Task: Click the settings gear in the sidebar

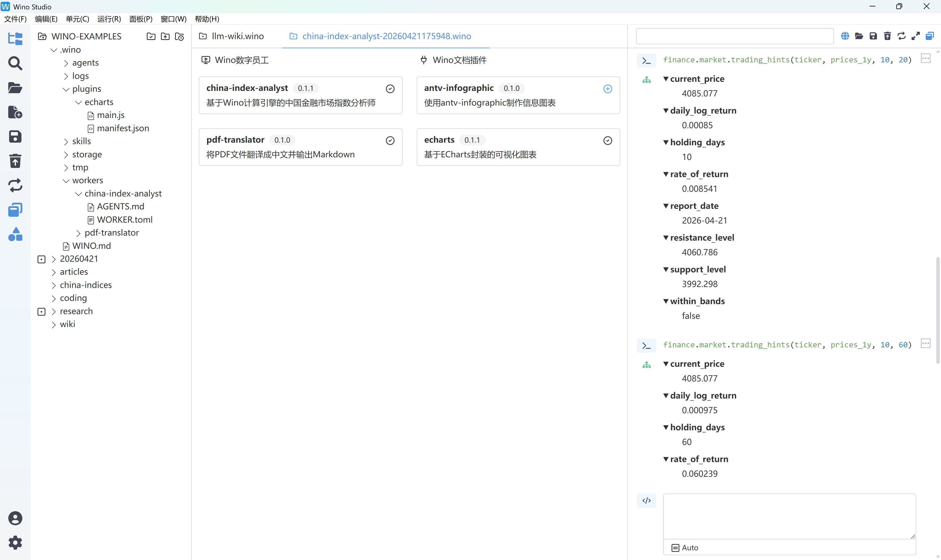Action: tap(15, 543)
